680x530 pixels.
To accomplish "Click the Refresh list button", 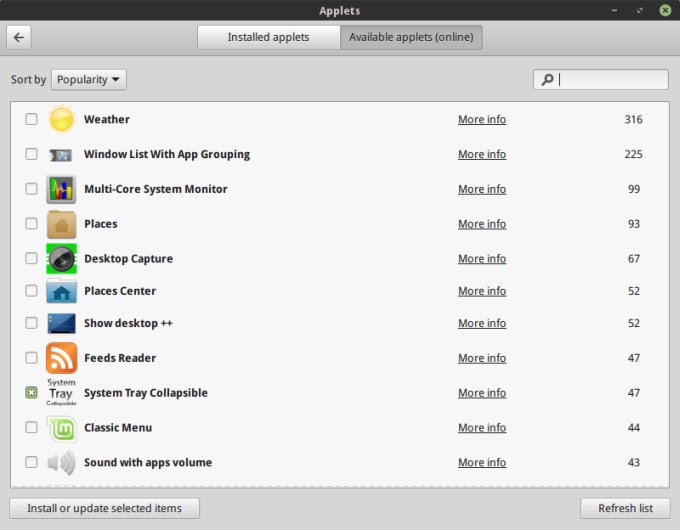I will click(x=625, y=508).
